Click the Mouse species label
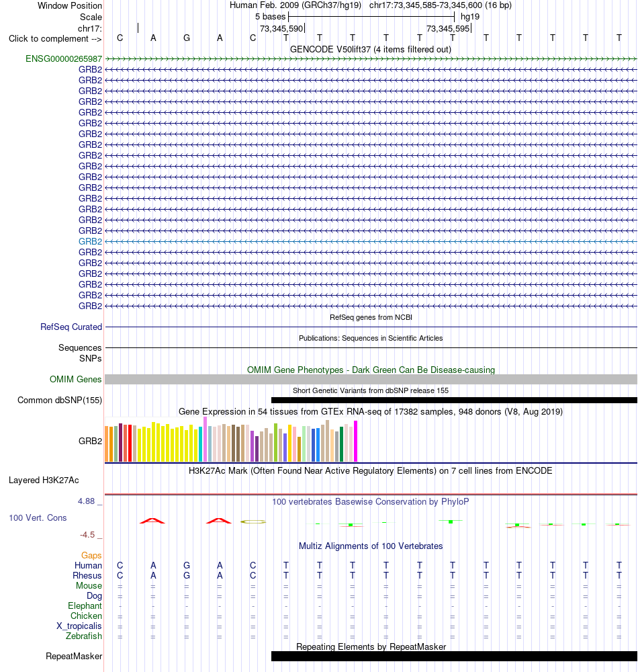This screenshot has height=672, width=638. [89, 586]
